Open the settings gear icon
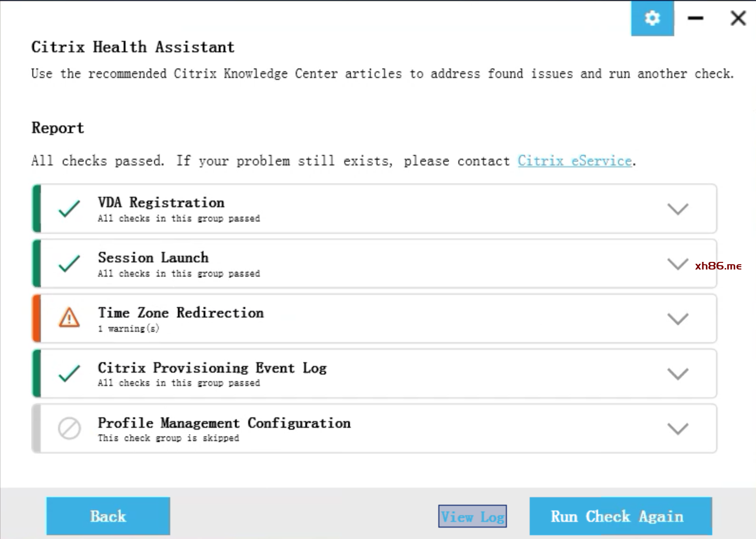Screen dimensions: 756x539 652,18
